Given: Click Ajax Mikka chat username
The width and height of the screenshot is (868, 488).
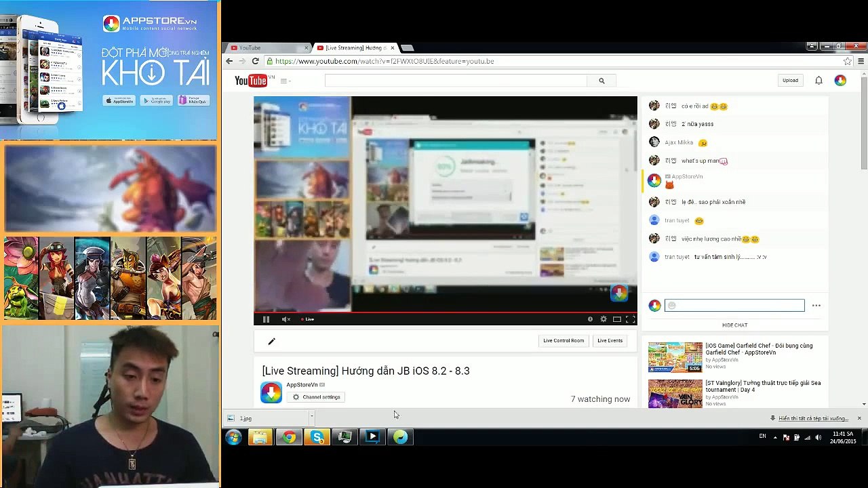Looking at the screenshot, I should pos(679,142).
